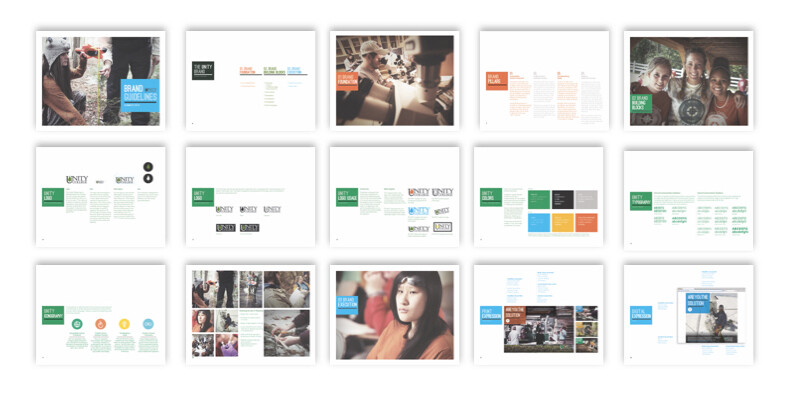Click the dark 'The Unity Brand' label
Viewport: 792px width, 393px height.
(203, 71)
